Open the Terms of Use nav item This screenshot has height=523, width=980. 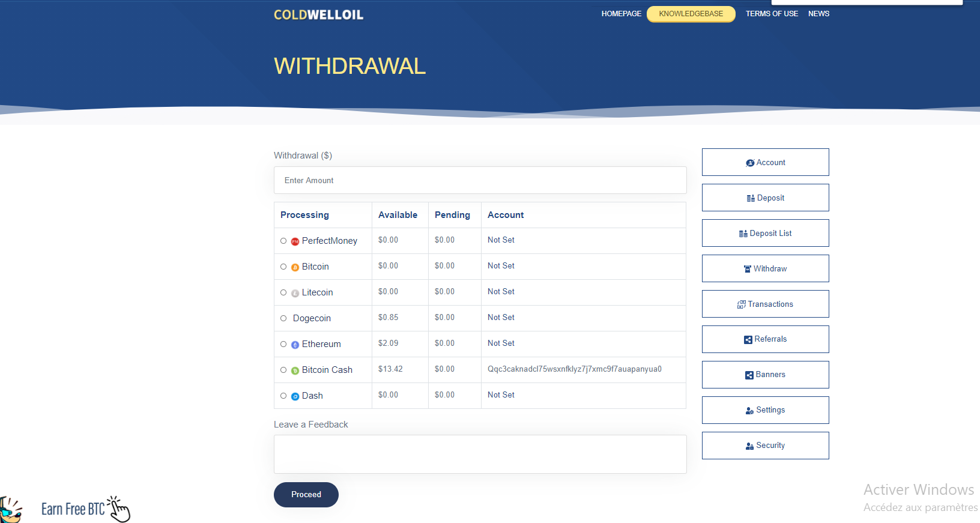coord(772,14)
